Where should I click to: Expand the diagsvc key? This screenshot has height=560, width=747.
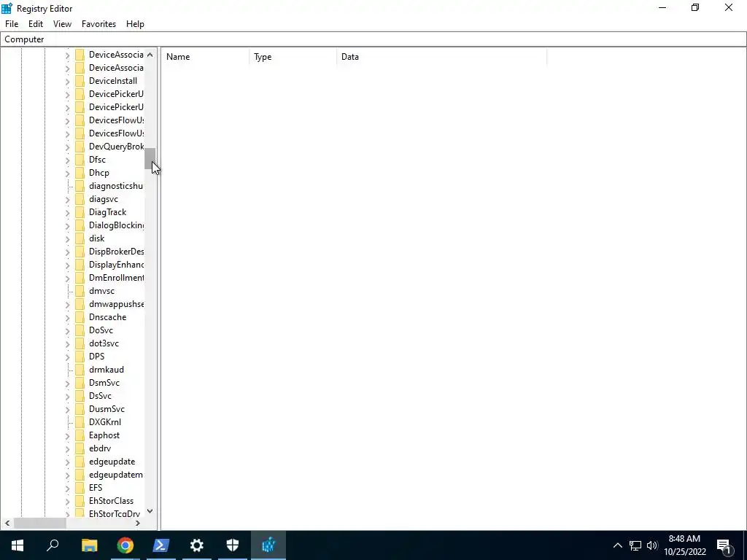(x=67, y=200)
